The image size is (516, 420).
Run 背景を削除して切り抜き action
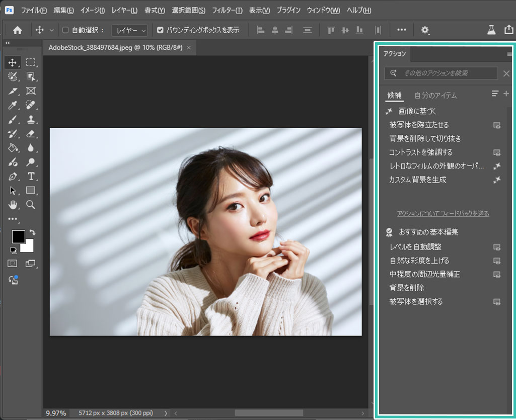(445, 138)
